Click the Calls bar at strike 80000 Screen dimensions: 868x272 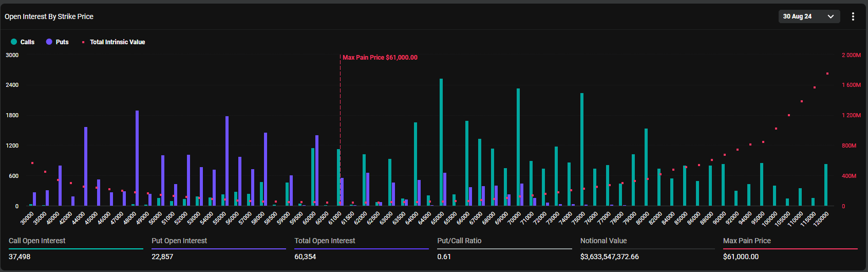click(646, 167)
